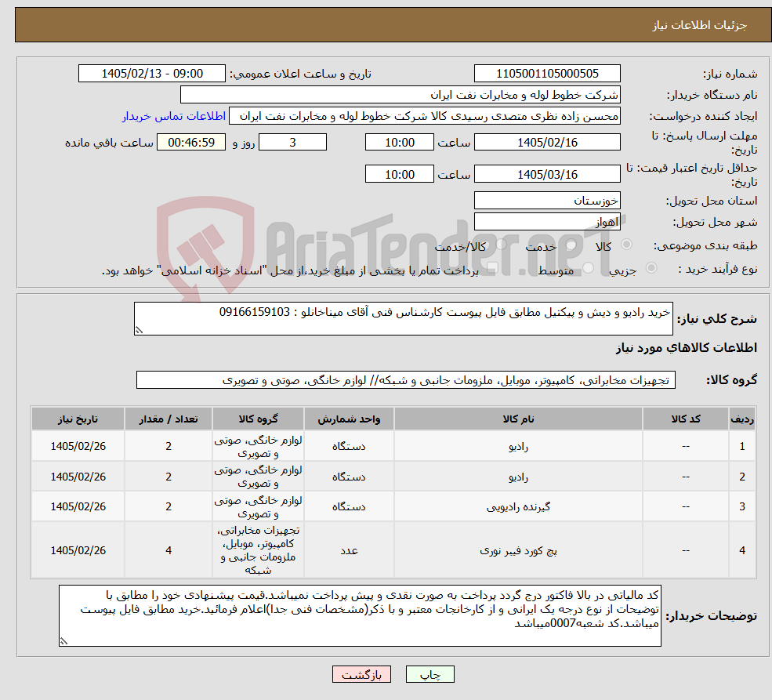Click the بازگشت back button
The height and width of the screenshot is (700, 772).
361,674
